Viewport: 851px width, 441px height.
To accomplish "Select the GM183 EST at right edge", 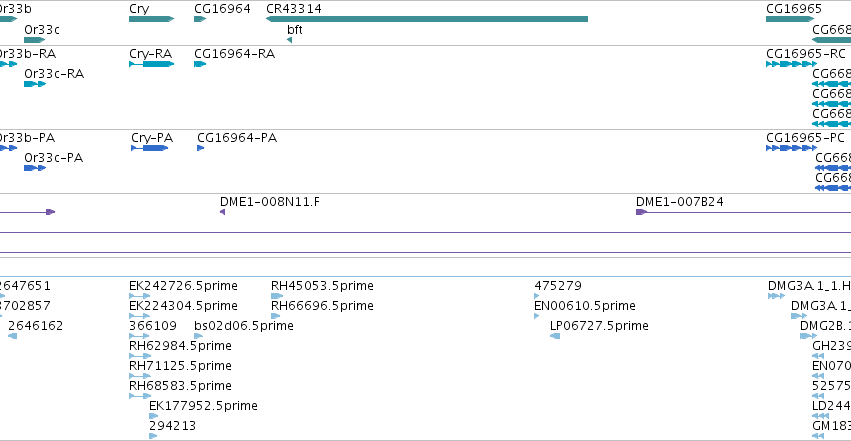I will point(818,436).
